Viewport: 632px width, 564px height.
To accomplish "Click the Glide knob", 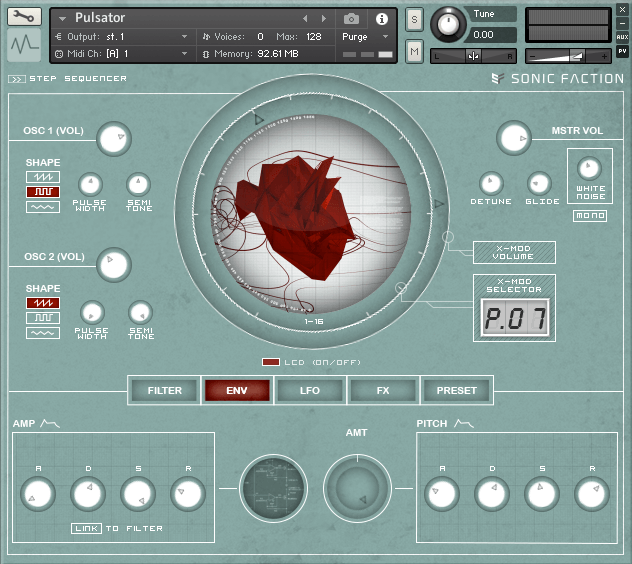I will (539, 183).
